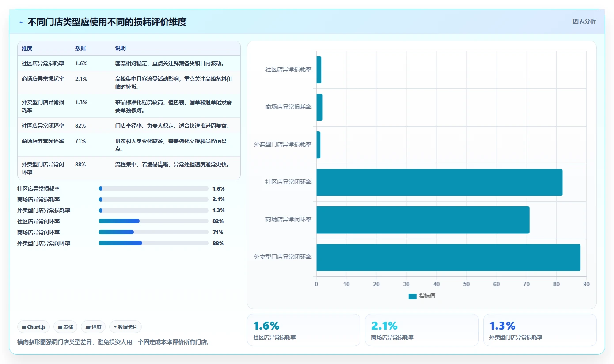Click the description starting 门店半径小
Viewport: 614px width, 364px height.
point(173,126)
